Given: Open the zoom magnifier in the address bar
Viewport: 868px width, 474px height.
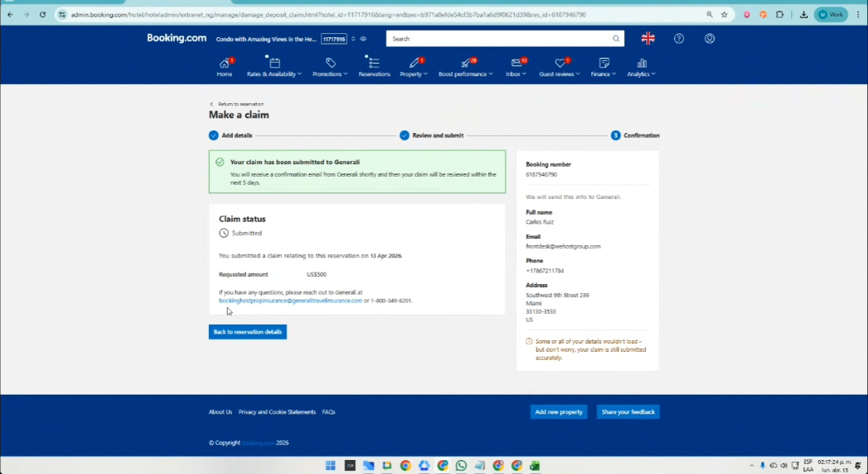Looking at the screenshot, I should point(709,14).
